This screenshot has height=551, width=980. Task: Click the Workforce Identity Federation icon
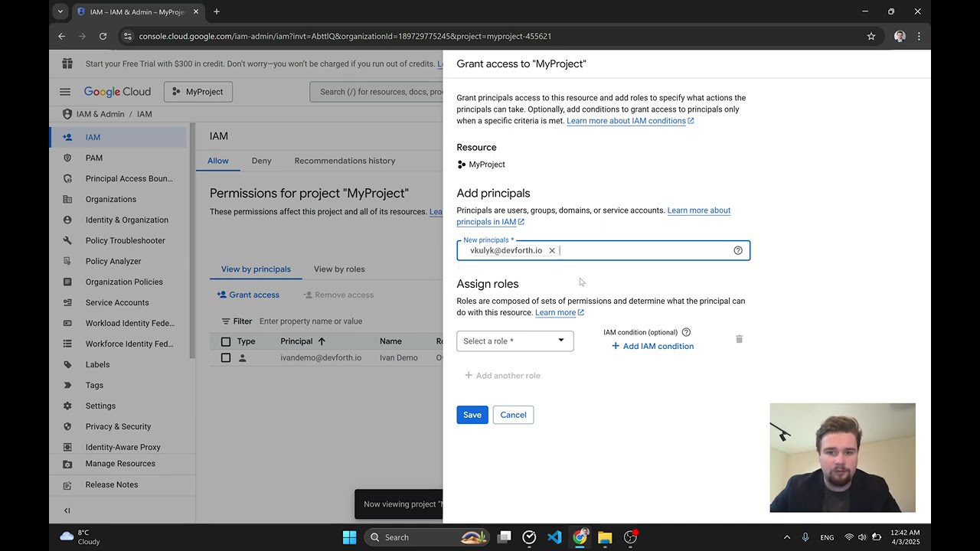(x=67, y=344)
